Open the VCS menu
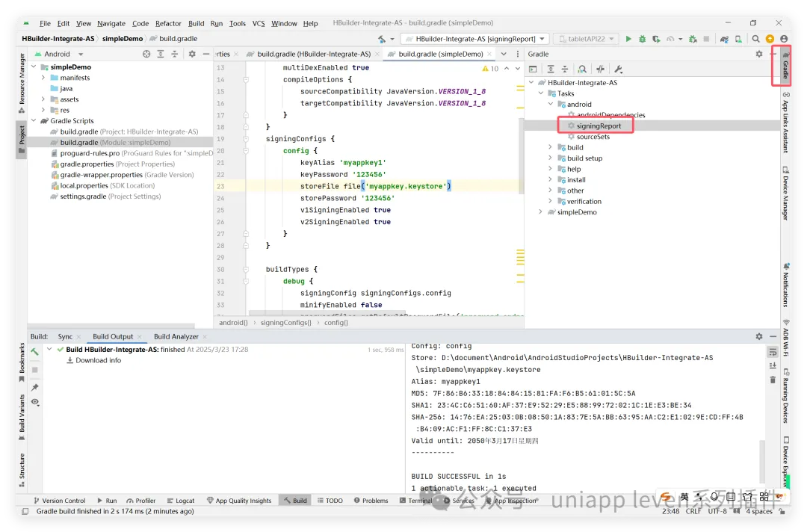Viewport: 807px width, 532px height. [259, 23]
